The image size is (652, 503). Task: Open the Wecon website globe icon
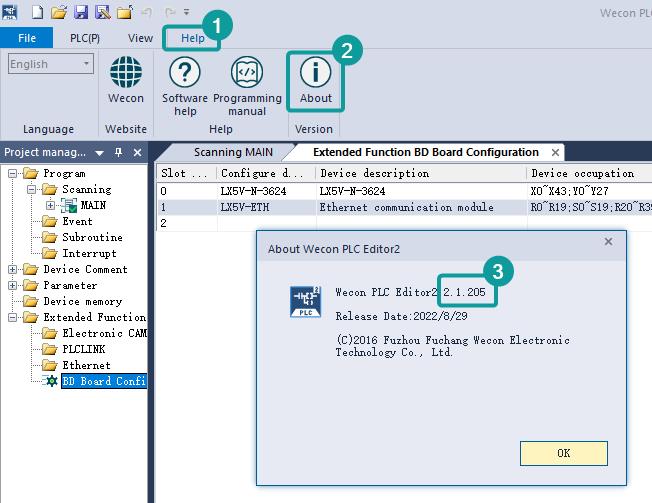click(126, 75)
